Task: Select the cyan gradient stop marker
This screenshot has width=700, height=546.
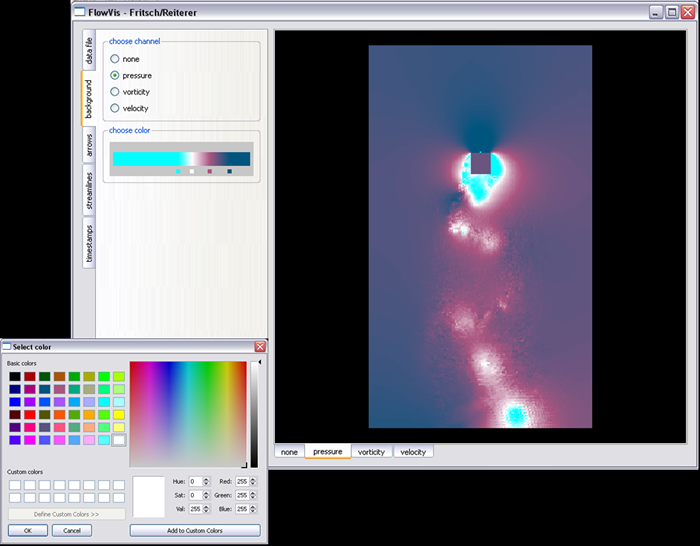Action: pyautogui.click(x=178, y=172)
